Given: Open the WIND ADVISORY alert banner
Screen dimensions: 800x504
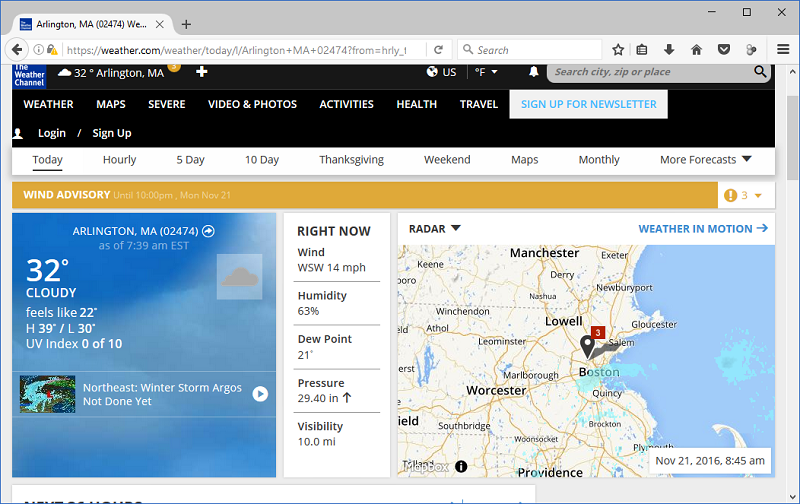Looking at the screenshot, I should 365,195.
